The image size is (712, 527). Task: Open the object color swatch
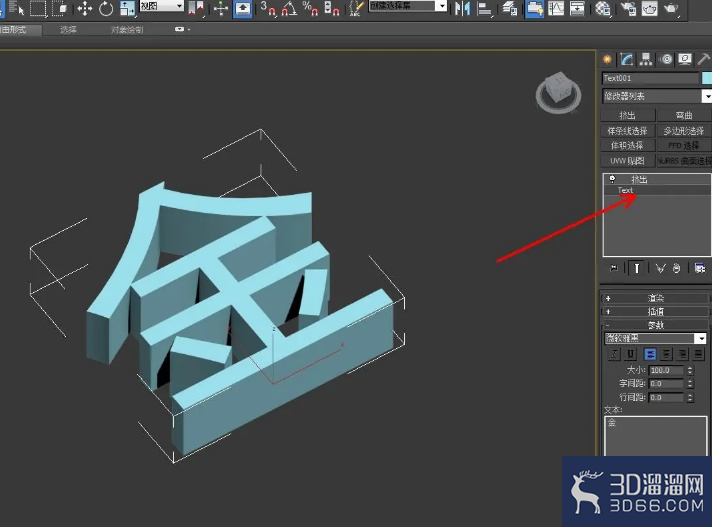(x=707, y=78)
